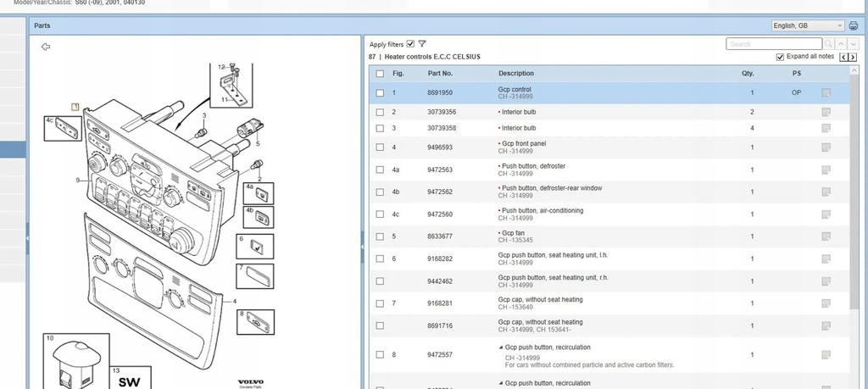Select diagram callout box 4b
Image resolution: width=868 pixels, height=389 pixels.
click(259, 217)
